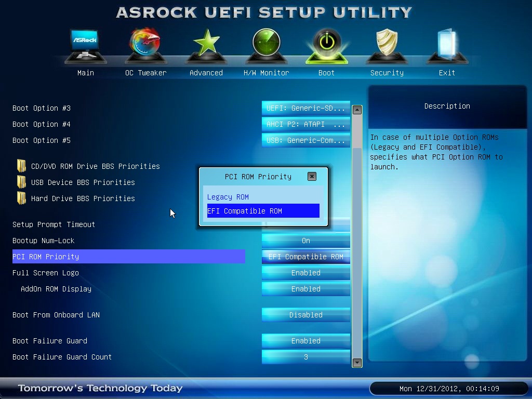This screenshot has height=399, width=532.
Task: Select the Security tab label
Action: click(387, 73)
